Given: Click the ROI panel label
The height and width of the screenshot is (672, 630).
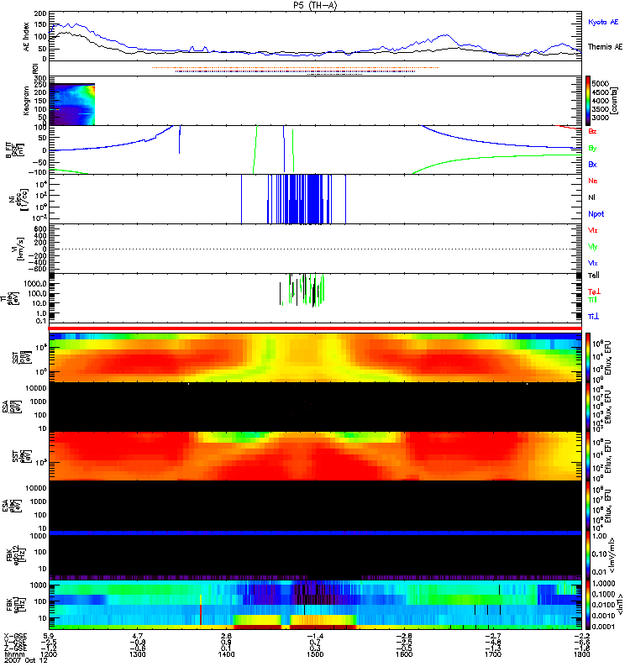Looking at the screenshot, I should coord(36,68).
